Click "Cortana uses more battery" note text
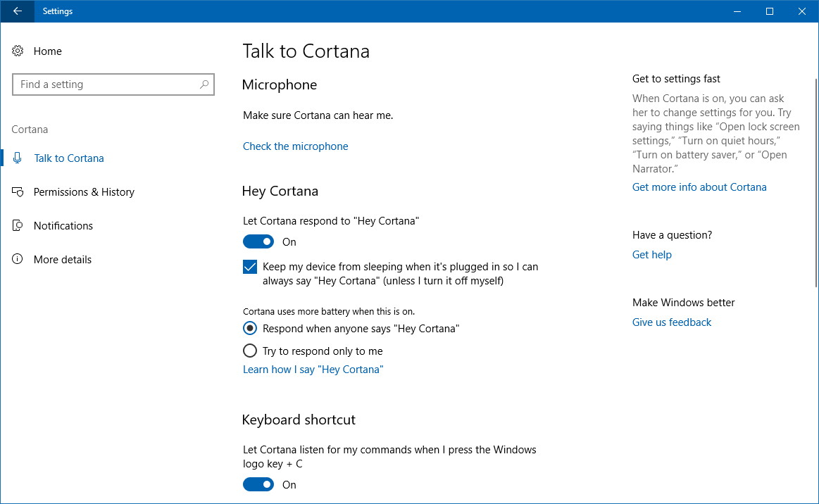Image resolution: width=819 pixels, height=504 pixels. point(329,311)
